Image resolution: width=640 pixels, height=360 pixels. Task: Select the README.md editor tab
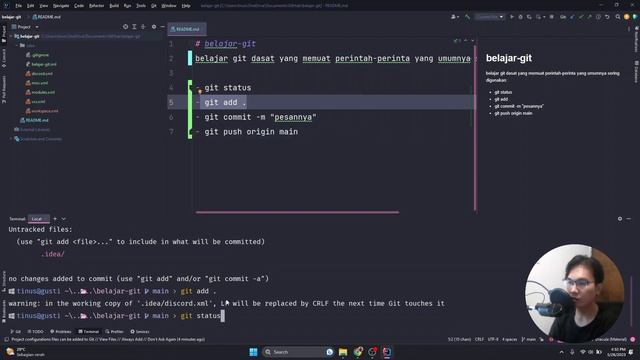[186, 29]
